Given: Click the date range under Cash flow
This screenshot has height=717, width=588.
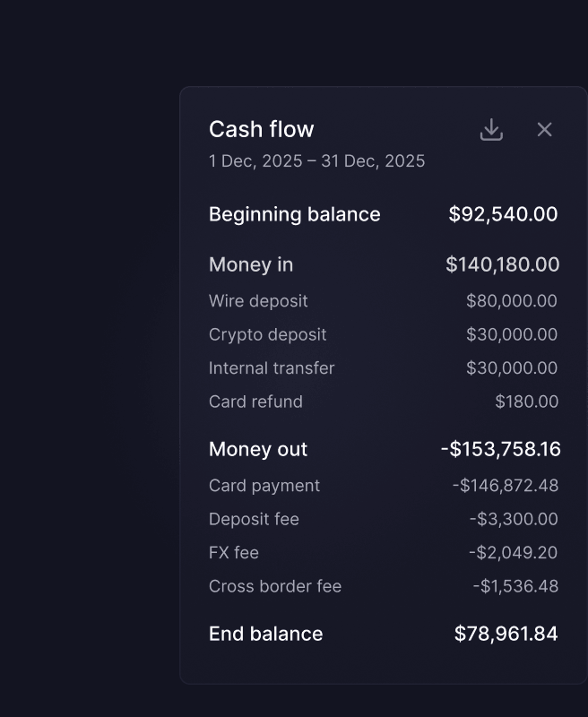Looking at the screenshot, I should coord(317,161).
